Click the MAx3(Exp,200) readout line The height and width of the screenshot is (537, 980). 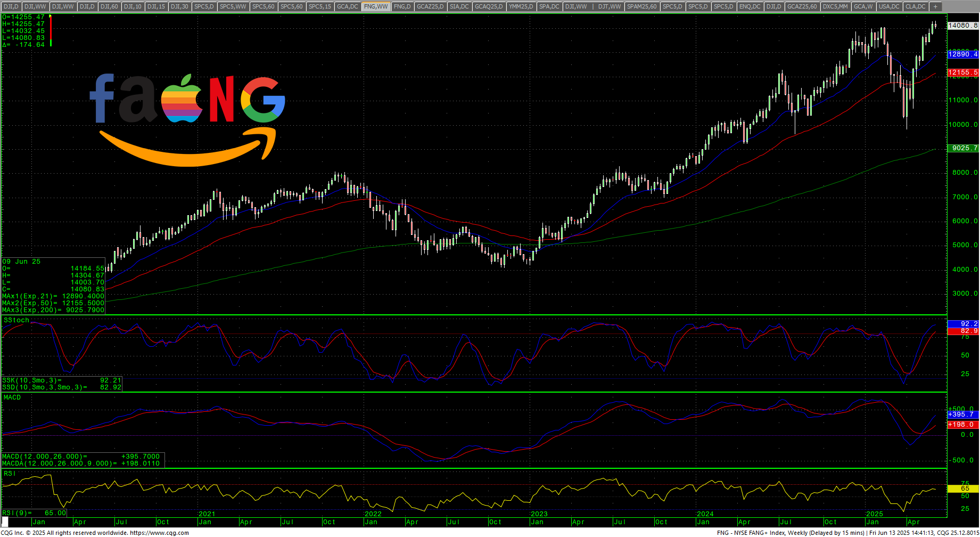tap(53, 310)
